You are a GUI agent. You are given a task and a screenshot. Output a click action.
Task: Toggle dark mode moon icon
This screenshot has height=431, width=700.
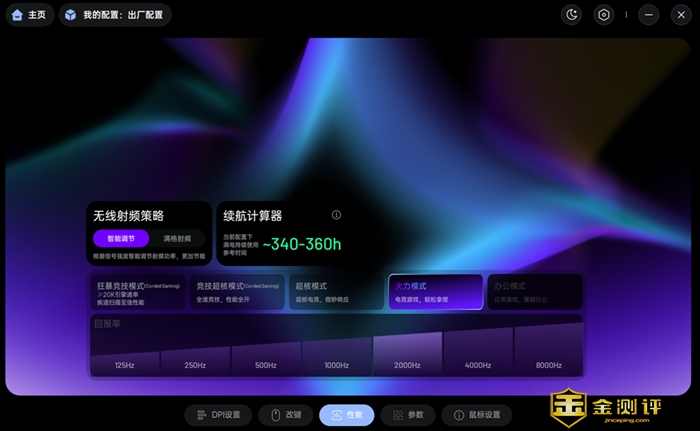click(572, 15)
